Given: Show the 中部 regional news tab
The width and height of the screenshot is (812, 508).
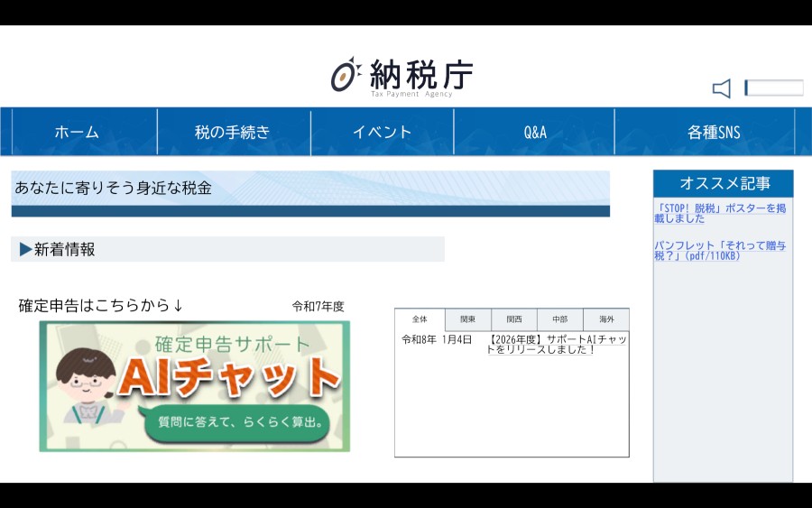Looking at the screenshot, I should (559, 319).
